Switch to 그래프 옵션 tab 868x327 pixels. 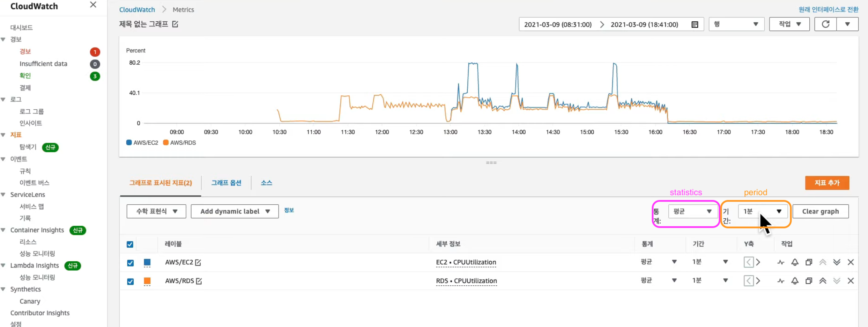[x=226, y=183]
